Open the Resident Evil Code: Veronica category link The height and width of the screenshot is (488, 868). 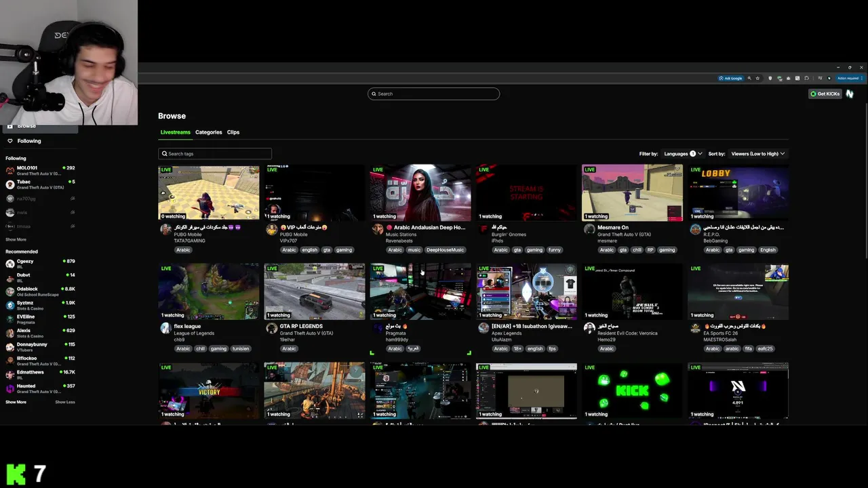click(x=628, y=333)
